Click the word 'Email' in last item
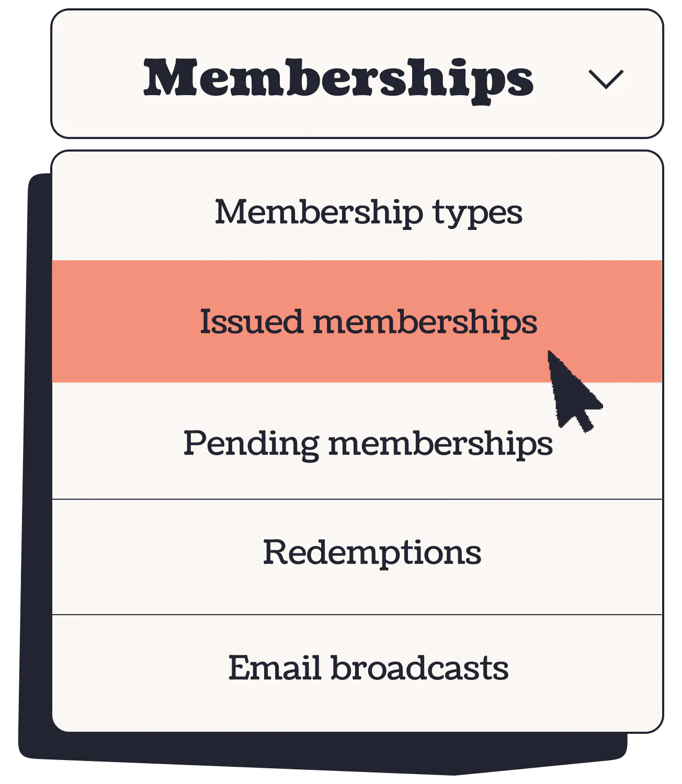The image size is (682, 784). pos(274,668)
